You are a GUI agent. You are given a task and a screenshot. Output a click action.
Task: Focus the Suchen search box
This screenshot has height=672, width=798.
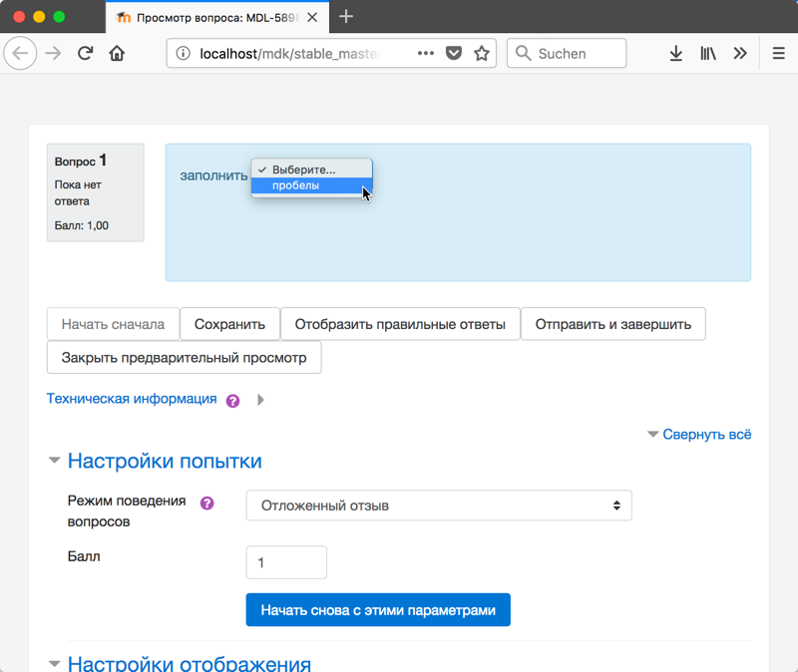tap(567, 53)
